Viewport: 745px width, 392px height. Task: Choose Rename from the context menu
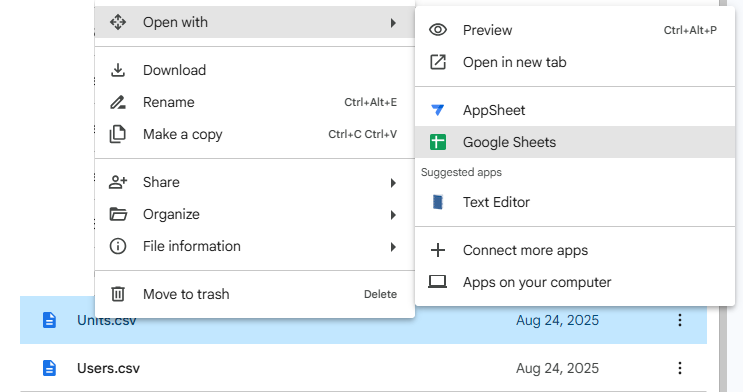(255, 102)
